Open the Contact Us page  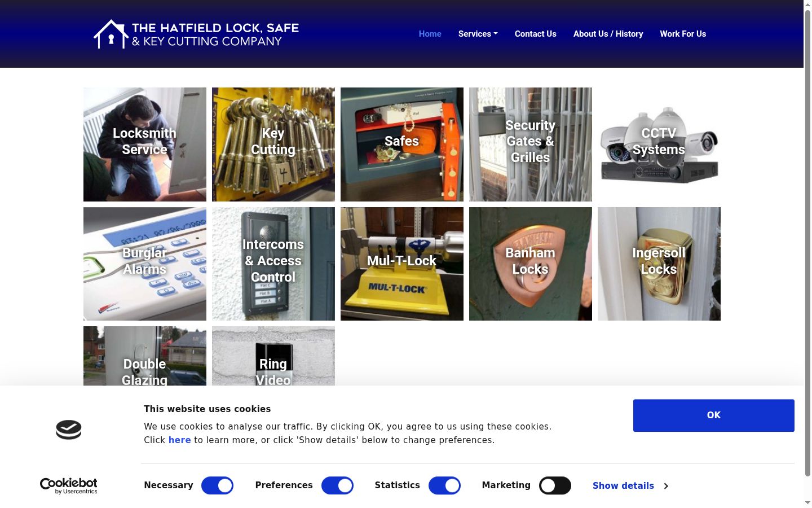click(536, 34)
